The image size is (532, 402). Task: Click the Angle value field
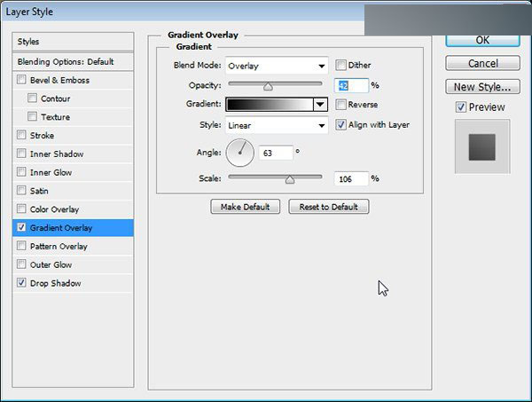click(x=276, y=153)
